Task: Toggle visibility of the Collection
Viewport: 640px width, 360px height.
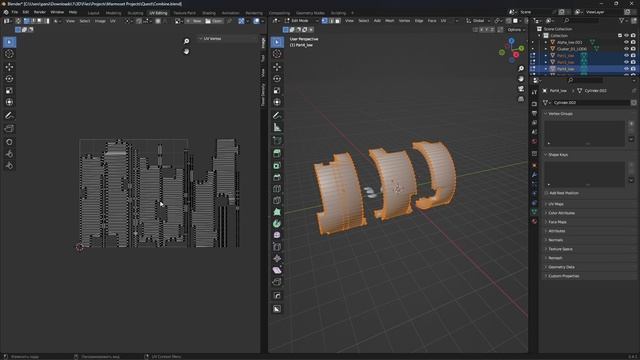Action: click(x=627, y=36)
